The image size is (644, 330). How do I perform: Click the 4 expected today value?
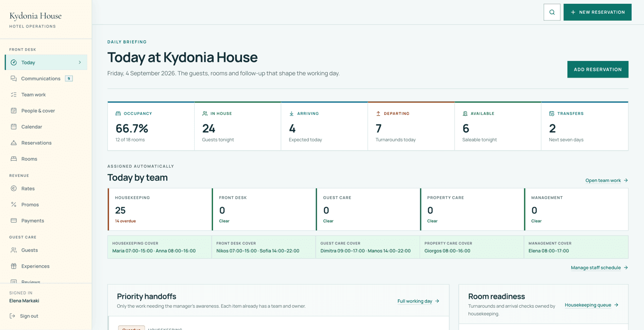coord(292,128)
